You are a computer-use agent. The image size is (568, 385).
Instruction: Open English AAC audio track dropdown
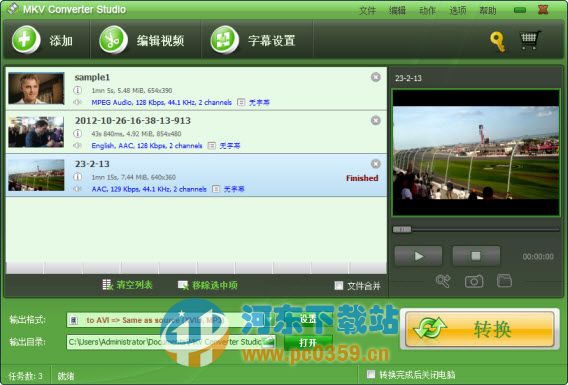pos(147,146)
